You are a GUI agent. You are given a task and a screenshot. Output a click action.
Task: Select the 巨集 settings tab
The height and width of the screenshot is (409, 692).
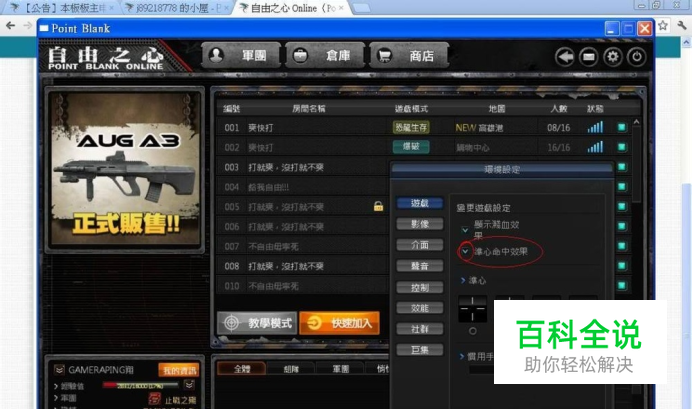[420, 350]
